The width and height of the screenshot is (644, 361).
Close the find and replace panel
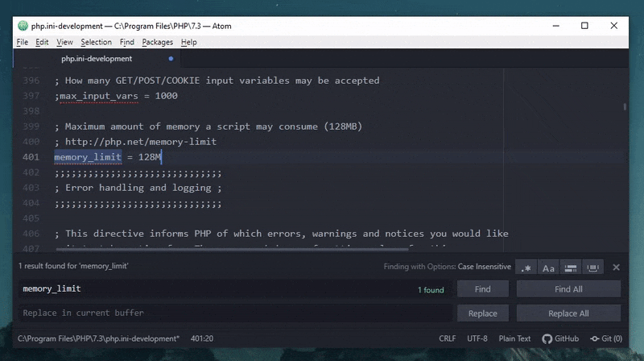[616, 268]
